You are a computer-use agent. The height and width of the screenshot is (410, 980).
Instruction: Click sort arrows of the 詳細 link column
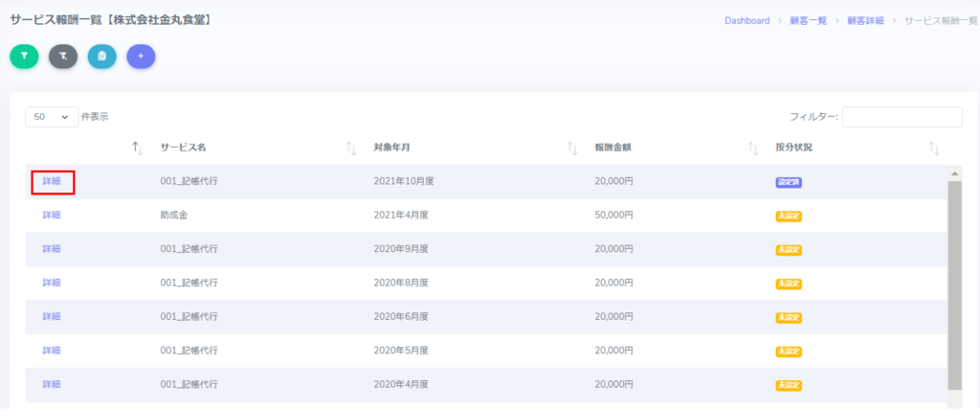tap(137, 148)
